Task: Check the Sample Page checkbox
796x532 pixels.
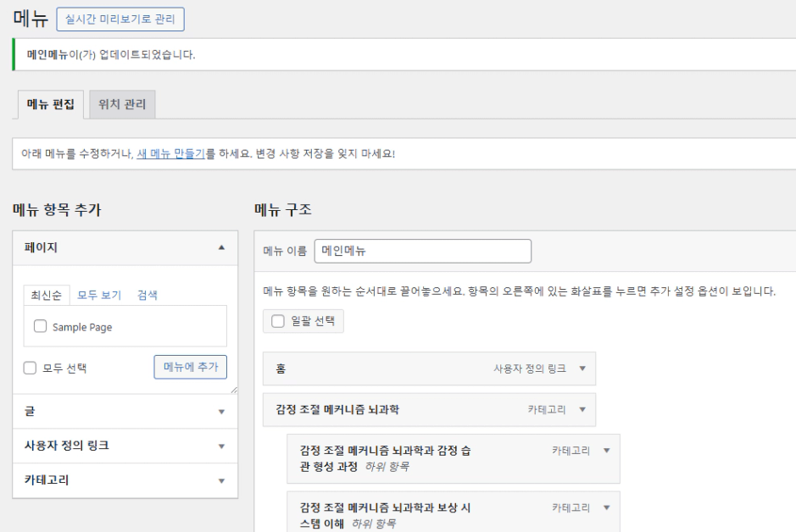Action: click(x=40, y=326)
